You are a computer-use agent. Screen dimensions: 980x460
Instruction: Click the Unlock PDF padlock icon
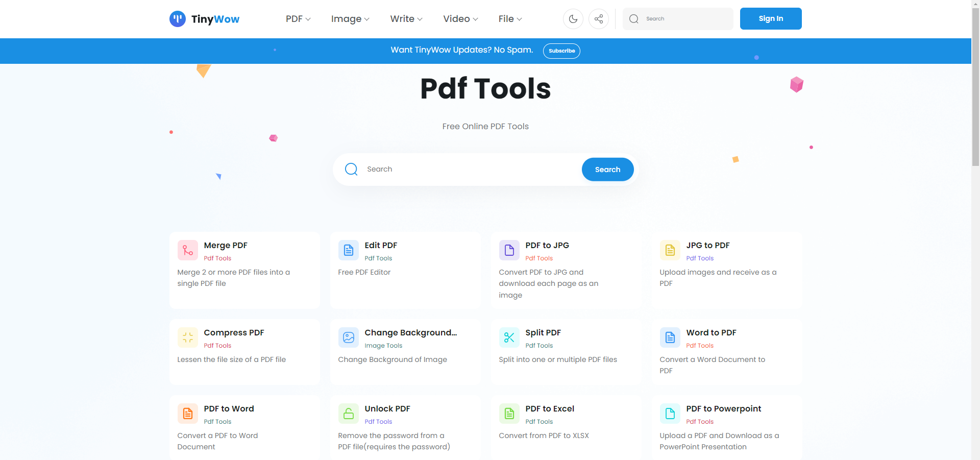(348, 414)
